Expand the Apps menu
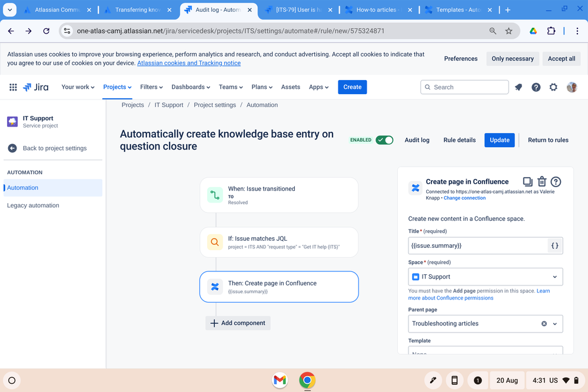 pyautogui.click(x=319, y=87)
